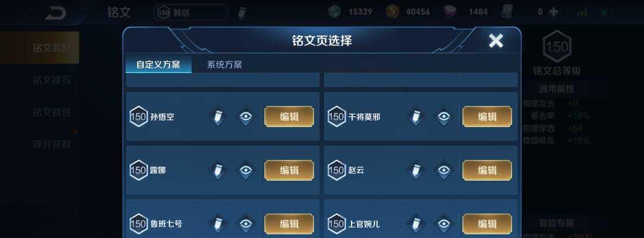Add currency with the plus icon

[553, 12]
